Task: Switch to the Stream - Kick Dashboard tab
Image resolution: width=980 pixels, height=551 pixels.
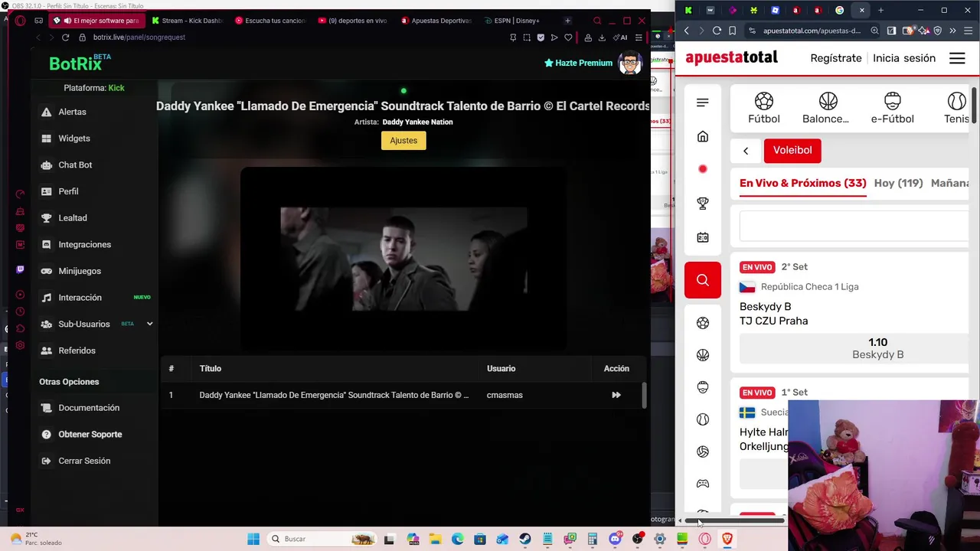Action: (187, 21)
